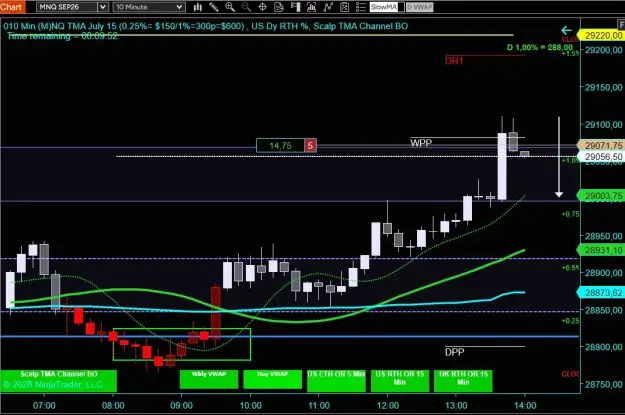Open the indicators chart icon

(312, 7)
